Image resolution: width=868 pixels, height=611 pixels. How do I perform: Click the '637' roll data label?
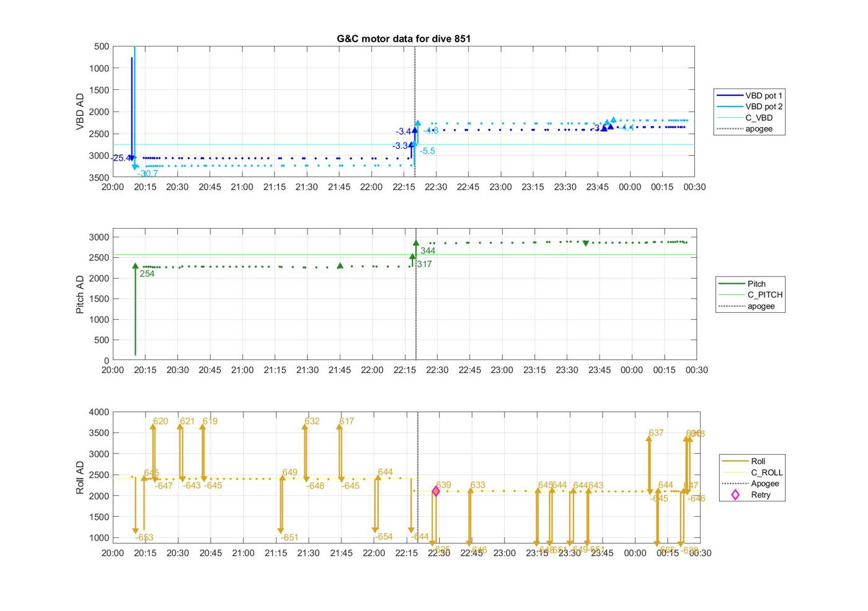click(x=656, y=433)
